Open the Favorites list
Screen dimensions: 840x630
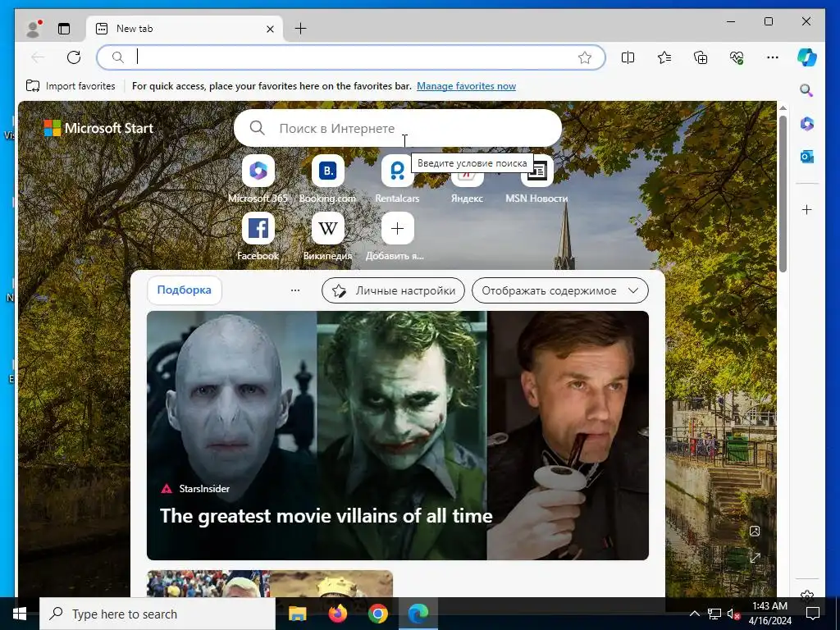pos(664,57)
